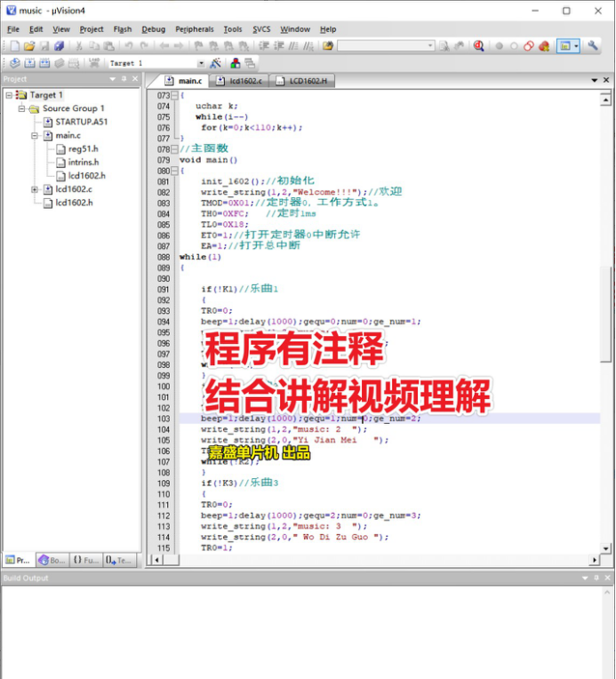Select lcd1602.h under Source Group 1
Image resolution: width=616 pixels, height=679 pixels.
(74, 203)
